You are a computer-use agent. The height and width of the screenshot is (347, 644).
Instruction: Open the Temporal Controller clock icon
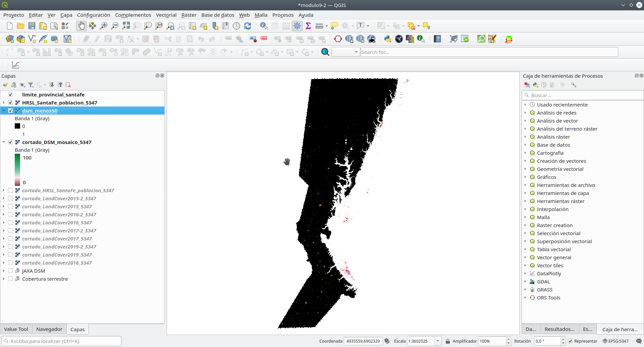(x=236, y=26)
